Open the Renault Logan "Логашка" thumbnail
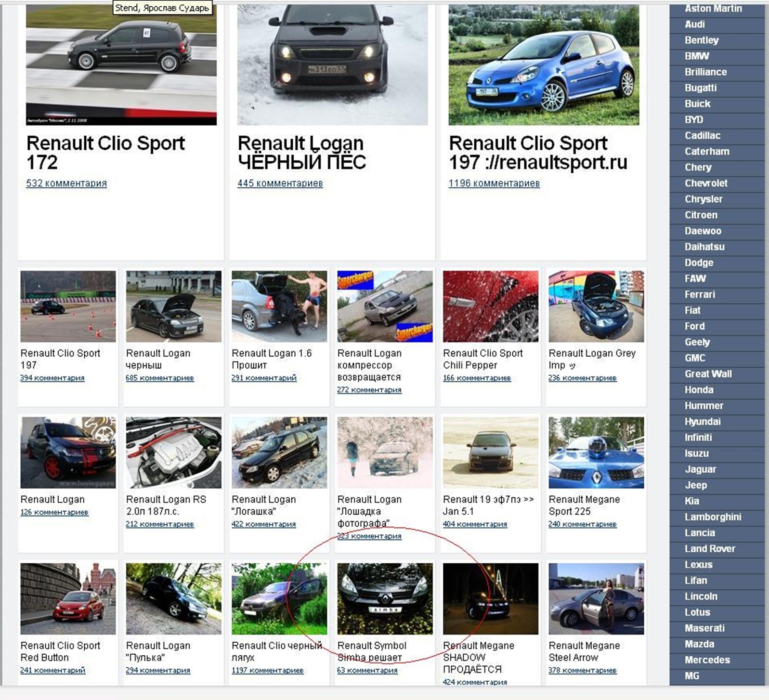769x700 pixels. [279, 453]
